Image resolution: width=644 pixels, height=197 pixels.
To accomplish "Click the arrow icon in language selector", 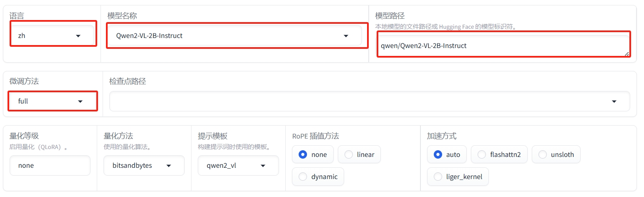I will [78, 36].
